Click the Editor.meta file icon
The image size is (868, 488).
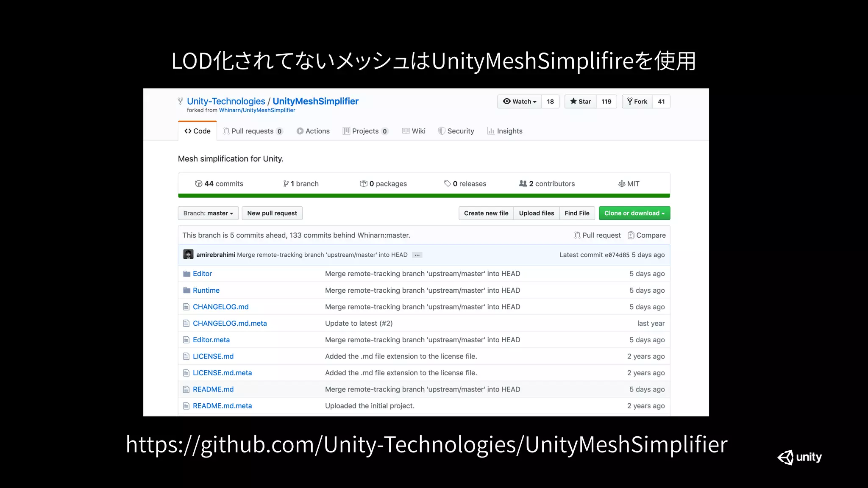[186, 340]
